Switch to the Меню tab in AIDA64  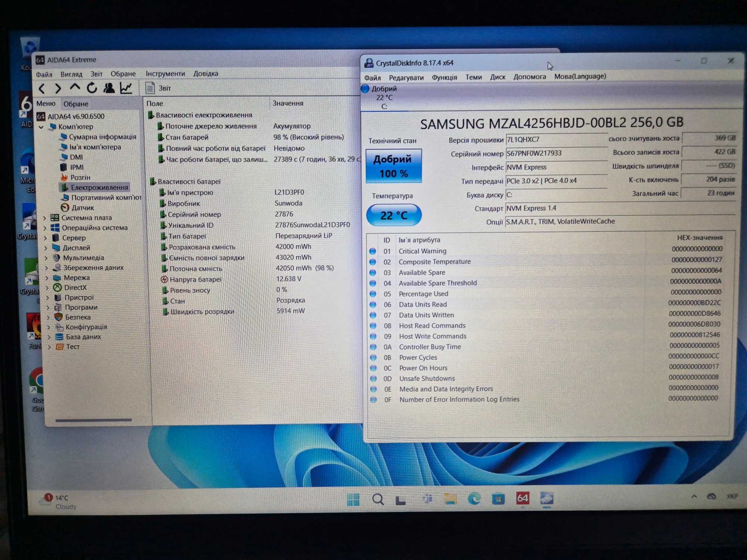(46, 103)
